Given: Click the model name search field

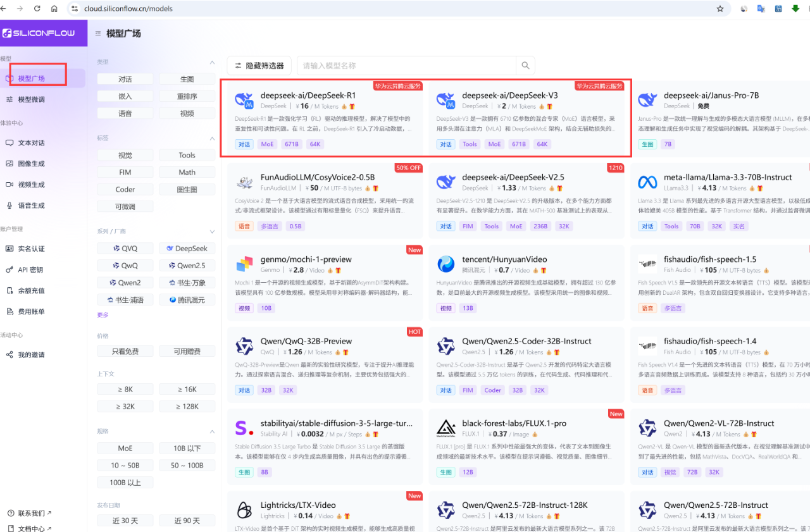Looking at the screenshot, I should click(406, 65).
